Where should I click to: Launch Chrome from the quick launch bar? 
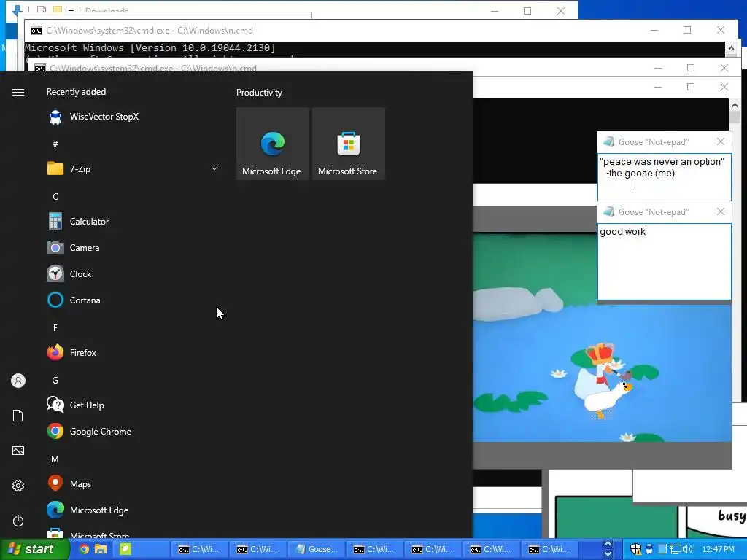tap(84, 550)
